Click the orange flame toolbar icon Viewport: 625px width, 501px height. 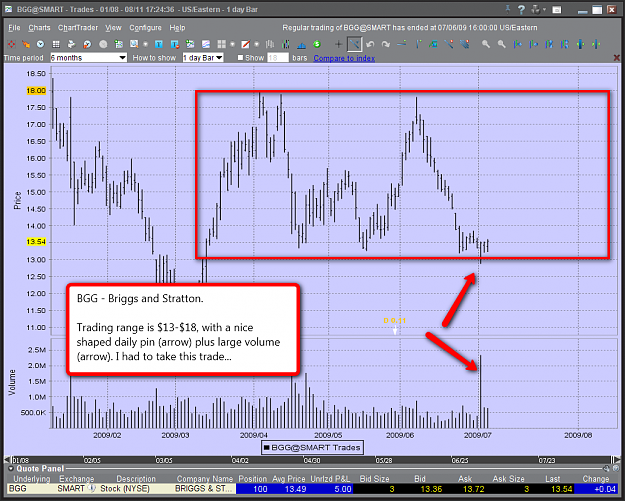pyautogui.click(x=26, y=44)
